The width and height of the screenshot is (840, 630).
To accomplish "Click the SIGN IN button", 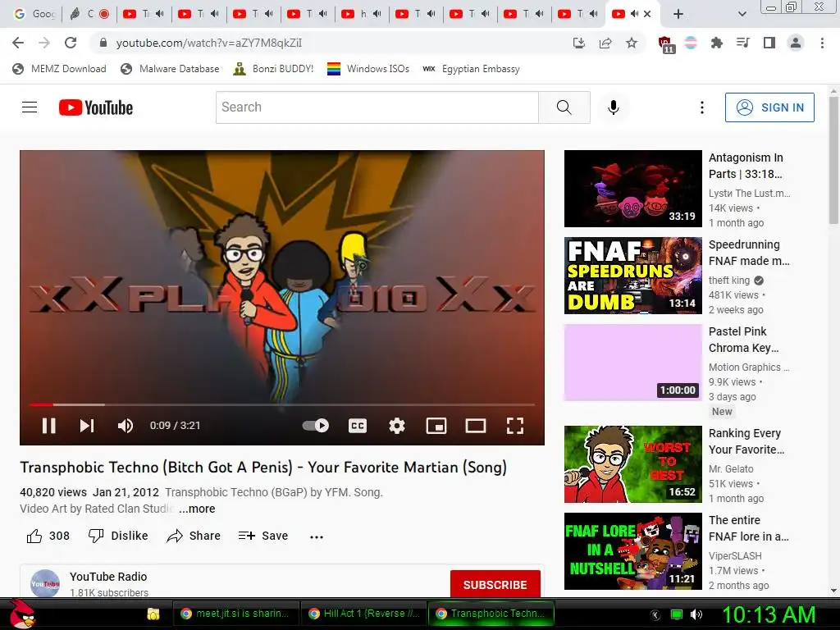I will (x=769, y=107).
